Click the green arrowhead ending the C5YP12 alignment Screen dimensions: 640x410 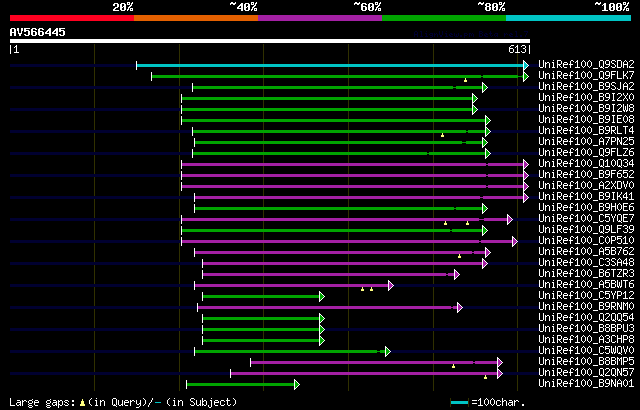click(322, 297)
